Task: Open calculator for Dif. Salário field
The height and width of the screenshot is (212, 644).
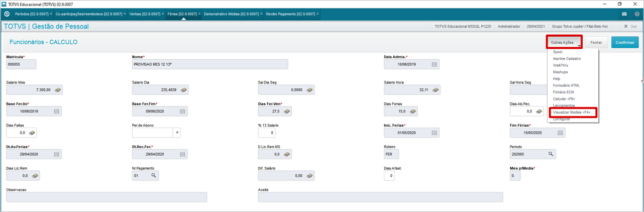Action: (x=309, y=176)
